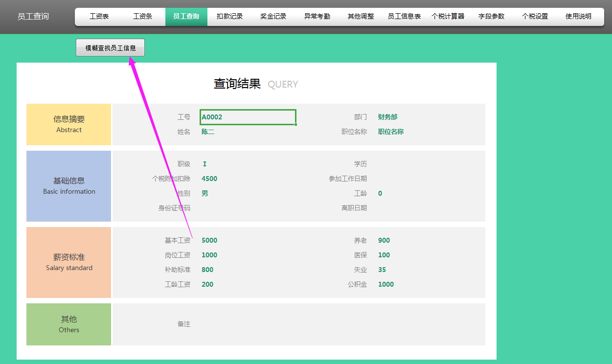Select the 职位名称 field
The width and height of the screenshot is (612, 364).
coord(390,131)
